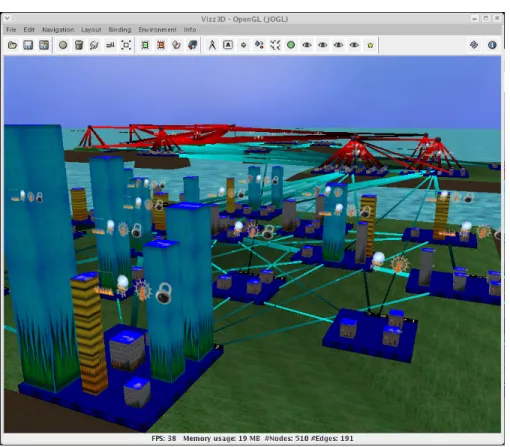Click 'Memory usage: 19 MB' in status bar

[x=221, y=438]
